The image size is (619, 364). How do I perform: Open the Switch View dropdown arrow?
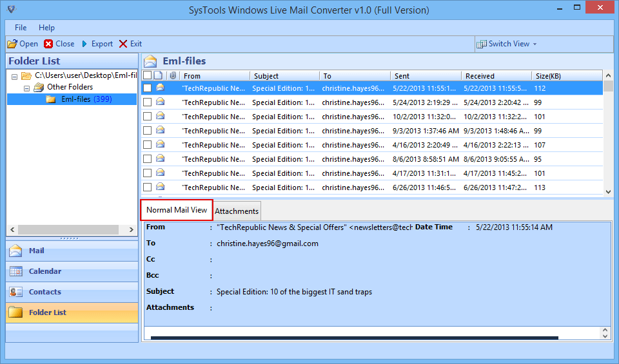click(535, 44)
